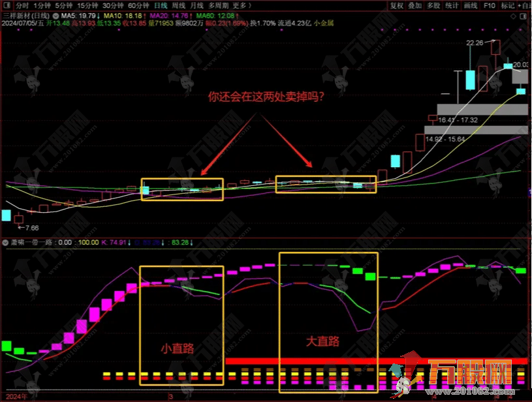
Task: Select the 日线 daily chart tab
Action: pos(160,5)
